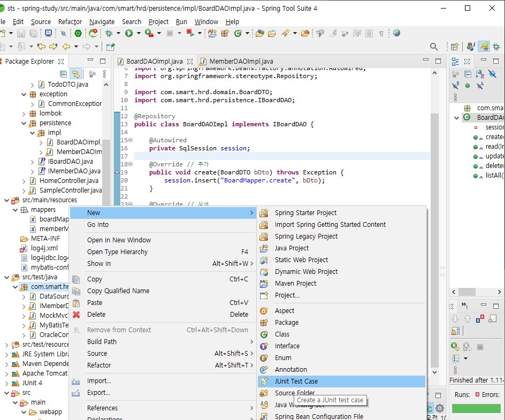Collapse the mappers folder node
The width and height of the screenshot is (505, 420).
coord(15,210)
